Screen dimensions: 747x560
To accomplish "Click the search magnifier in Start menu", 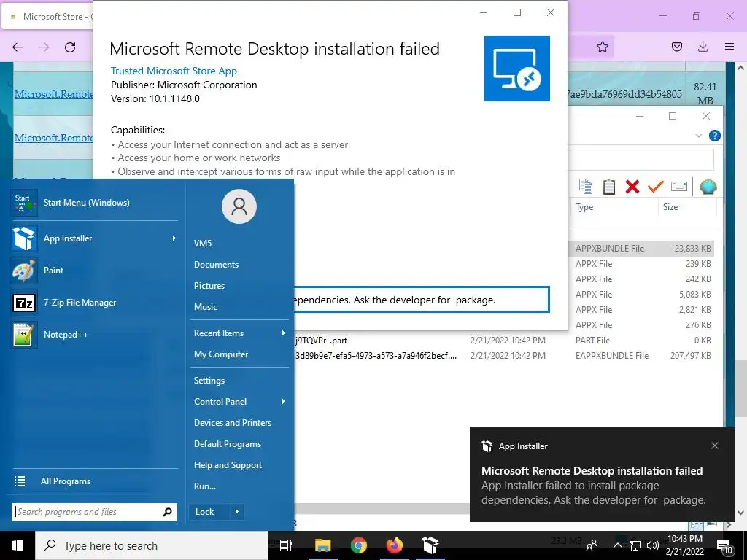I will [x=167, y=512].
